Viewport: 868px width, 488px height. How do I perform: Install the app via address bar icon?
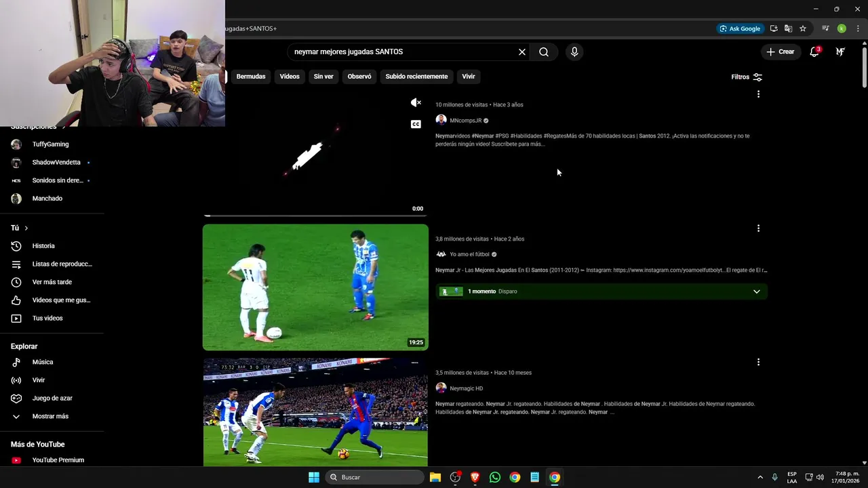point(774,28)
